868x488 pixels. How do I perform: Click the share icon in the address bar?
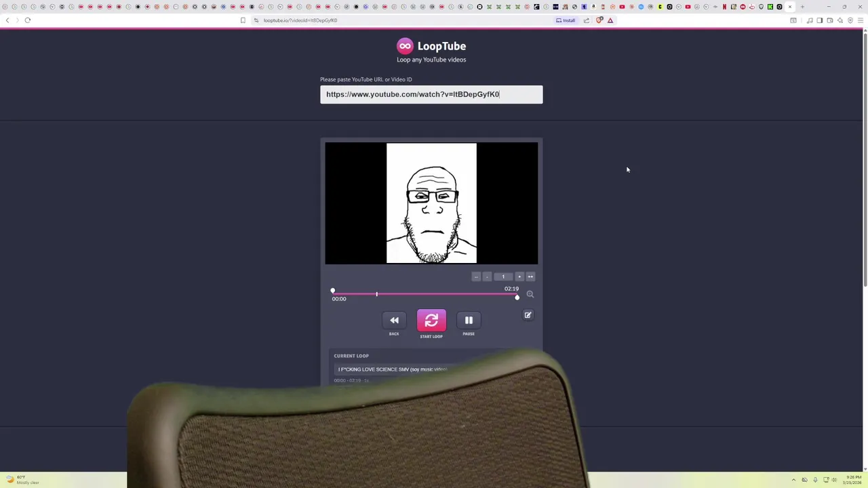point(587,20)
